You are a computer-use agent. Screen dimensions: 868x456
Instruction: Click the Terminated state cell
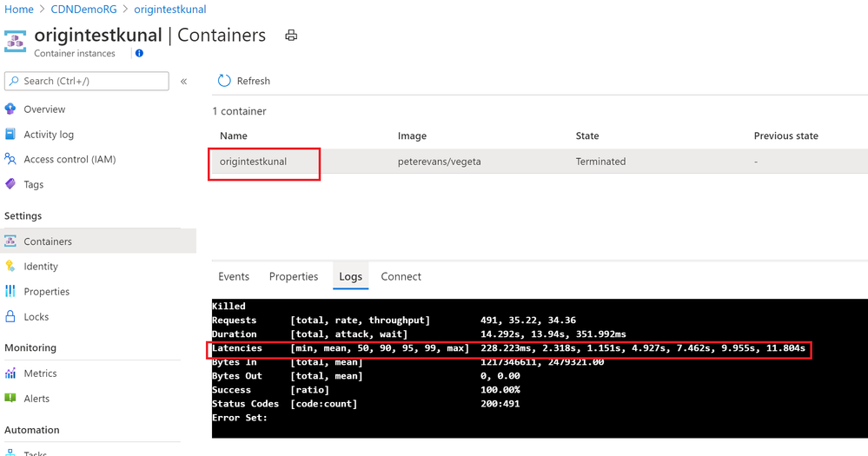point(600,162)
